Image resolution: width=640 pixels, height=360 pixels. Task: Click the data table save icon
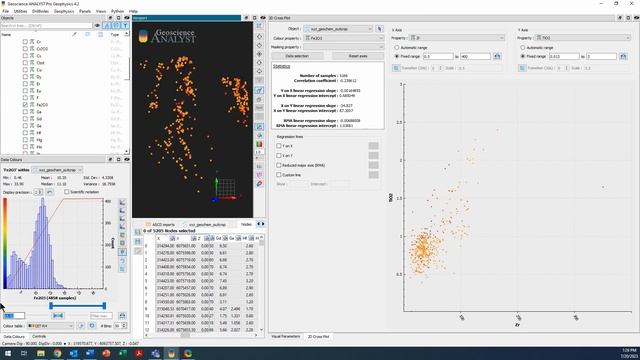[x=138, y=242]
